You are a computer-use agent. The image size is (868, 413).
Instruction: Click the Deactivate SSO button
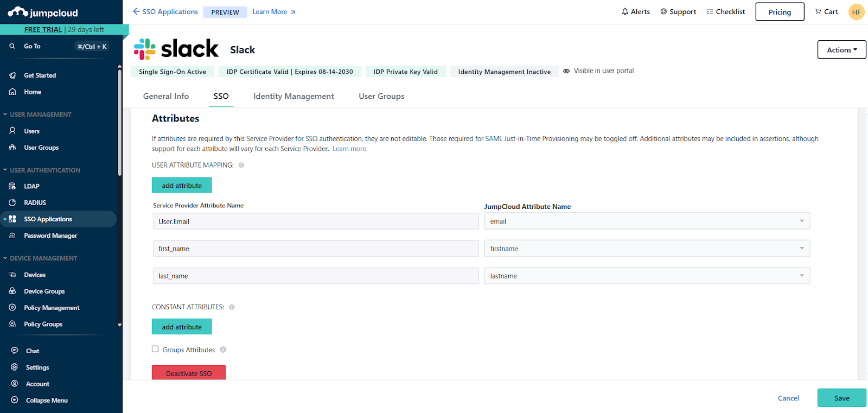tap(189, 373)
